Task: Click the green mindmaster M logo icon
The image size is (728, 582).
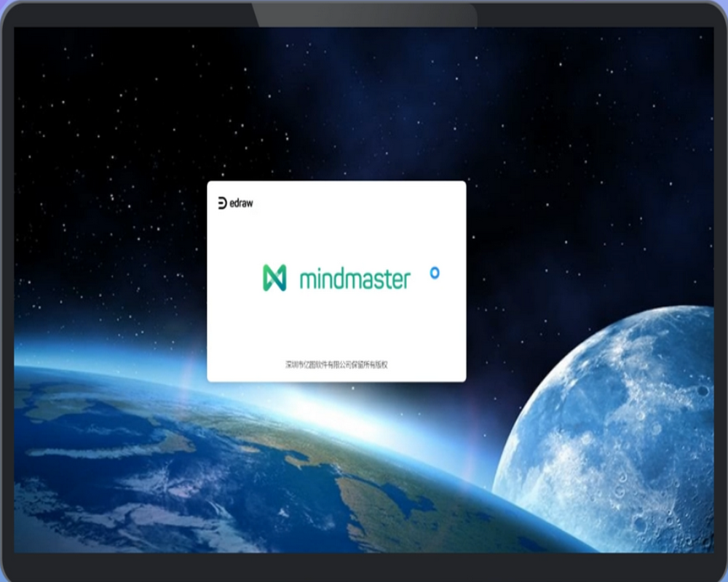Action: click(274, 278)
